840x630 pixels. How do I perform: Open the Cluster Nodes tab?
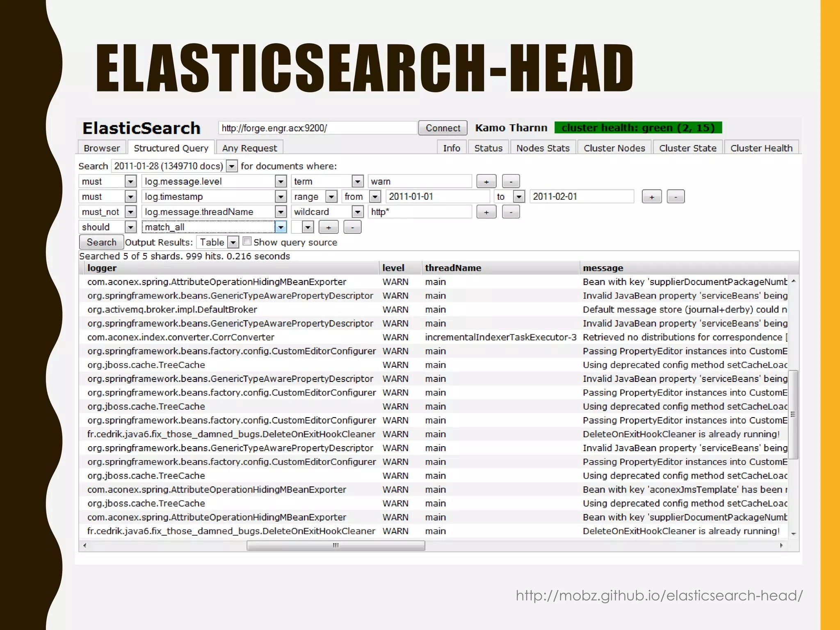614,148
